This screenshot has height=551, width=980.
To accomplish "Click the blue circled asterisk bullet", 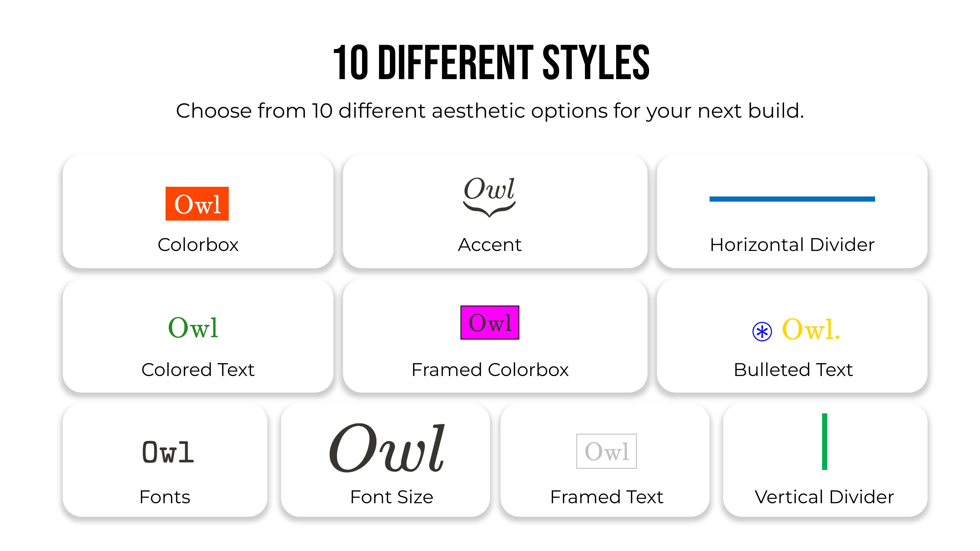I will pos(762,332).
